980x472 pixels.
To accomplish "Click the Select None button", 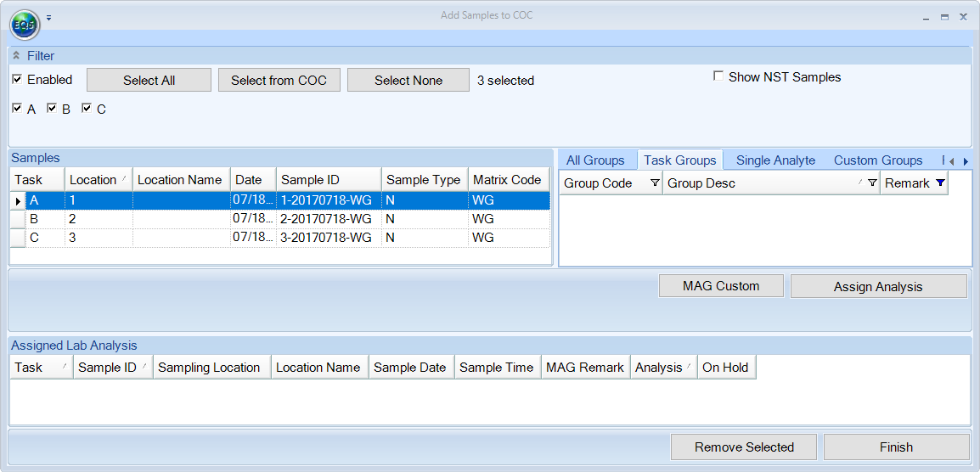I will click(408, 80).
